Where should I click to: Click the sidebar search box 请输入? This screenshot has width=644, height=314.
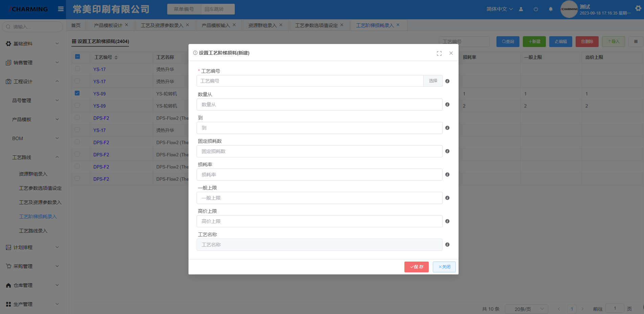(x=32, y=27)
